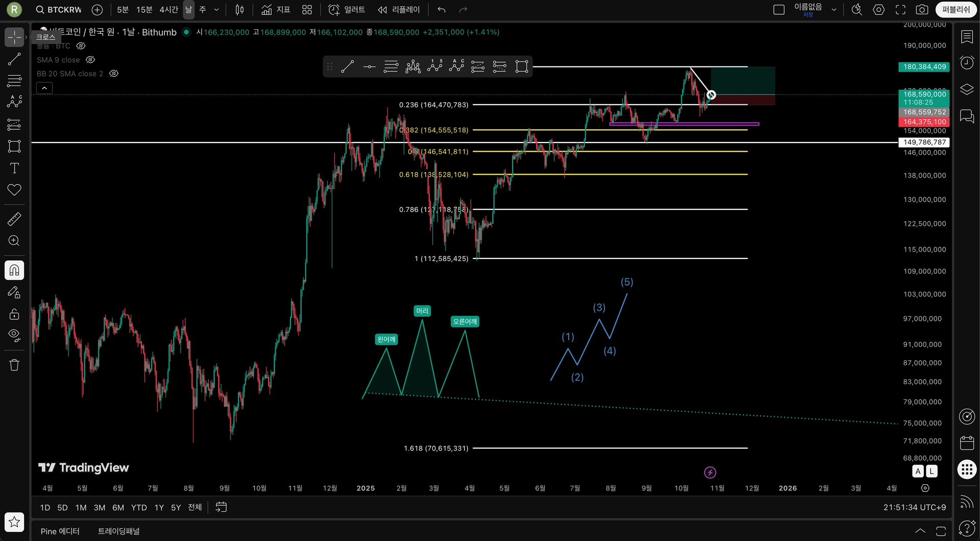Expand the bottom panel with chevron

920,531
